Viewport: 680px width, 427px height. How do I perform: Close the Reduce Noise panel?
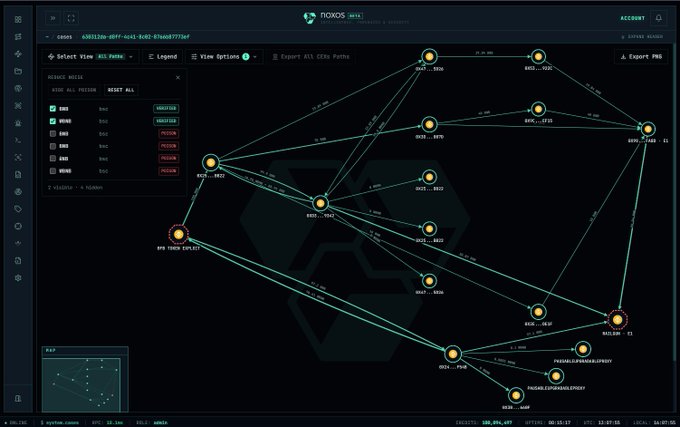(x=178, y=78)
